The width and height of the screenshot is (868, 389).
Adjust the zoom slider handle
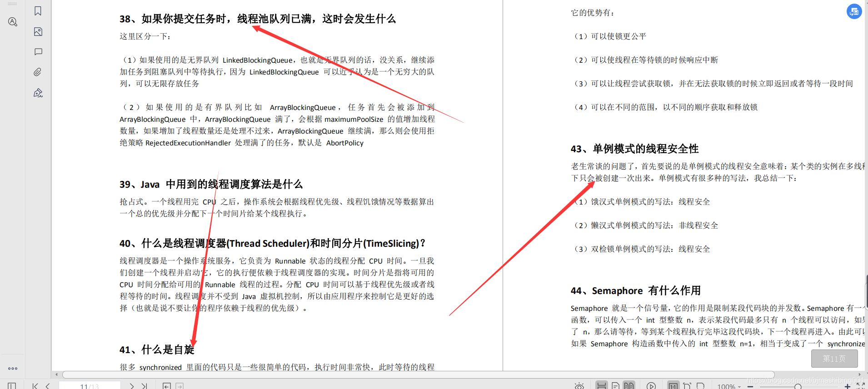798,387
